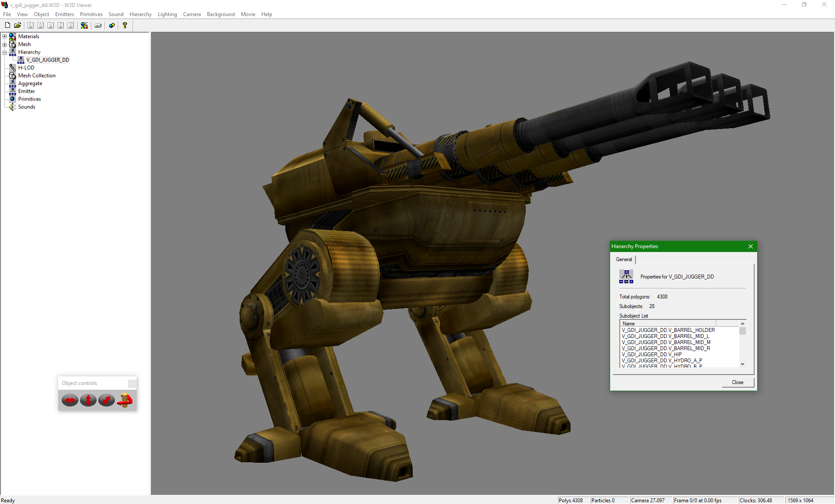Viewport: 835px width, 504px height.
Task: Click the Mesh tree node icon
Action: [13, 44]
